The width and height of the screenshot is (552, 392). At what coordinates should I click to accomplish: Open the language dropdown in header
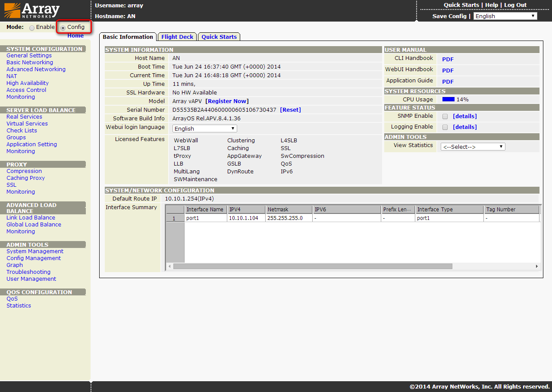[505, 16]
